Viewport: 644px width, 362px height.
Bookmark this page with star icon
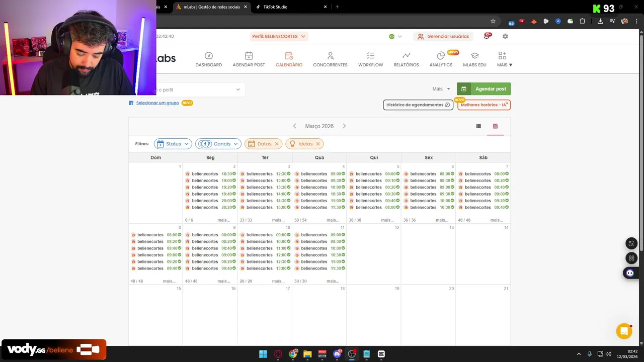[x=493, y=21]
